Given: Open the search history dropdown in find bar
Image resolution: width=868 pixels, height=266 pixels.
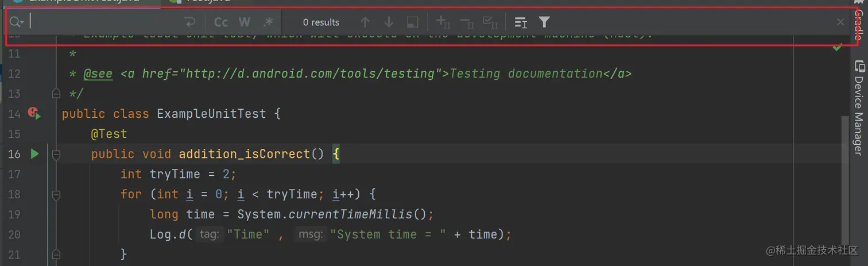Looking at the screenshot, I should pos(17,22).
